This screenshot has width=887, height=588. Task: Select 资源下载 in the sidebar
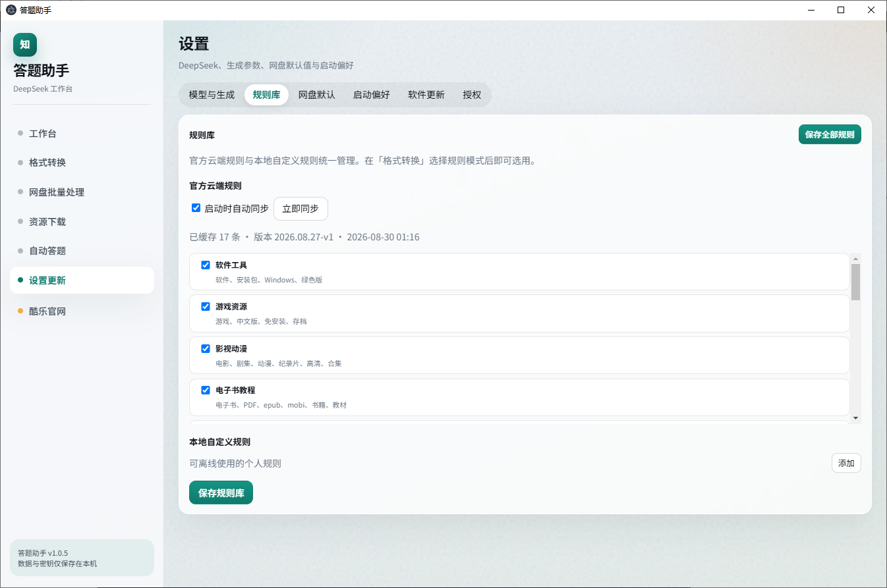[x=82, y=222]
